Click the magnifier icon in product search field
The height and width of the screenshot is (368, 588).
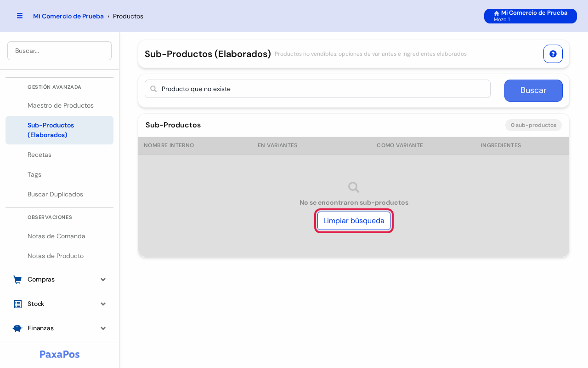pyautogui.click(x=153, y=89)
